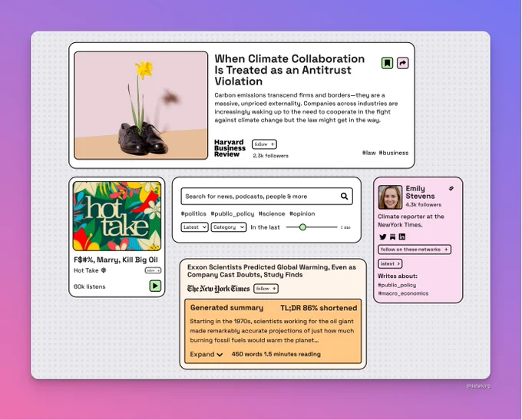Screen dimensions: 522x420
Task: Click #public_policy in Emily Stevens' card
Action: (397, 285)
